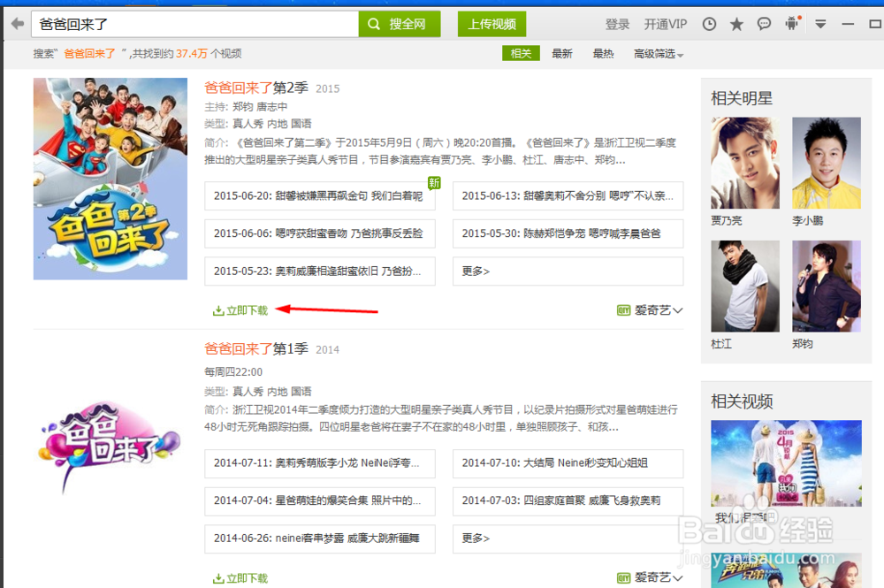Open 爸爸回来了第2季 title link
884x588 pixels.
[256, 88]
